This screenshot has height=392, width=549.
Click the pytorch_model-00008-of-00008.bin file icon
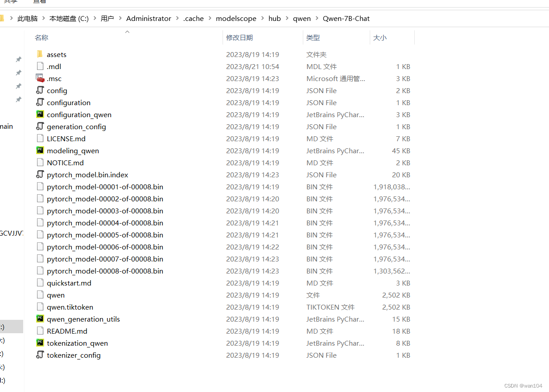(40, 271)
